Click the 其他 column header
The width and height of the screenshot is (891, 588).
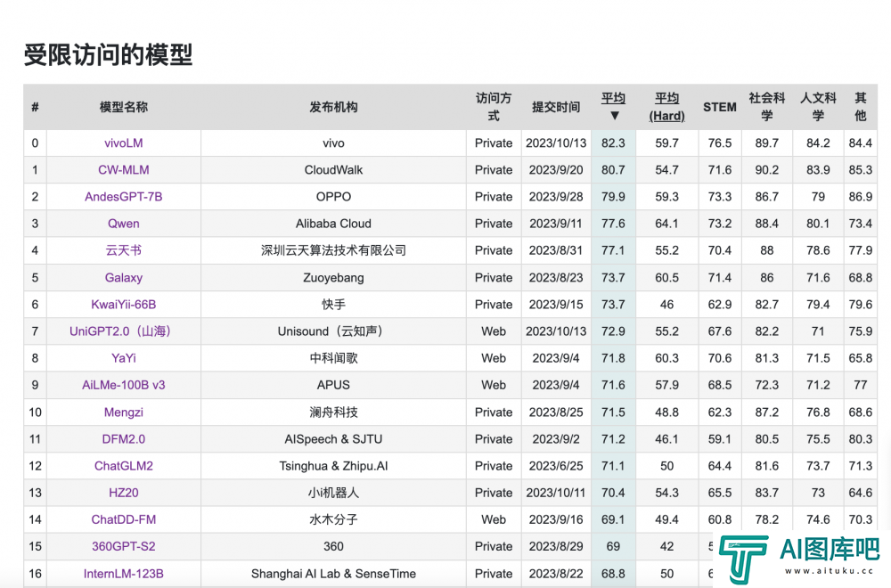[861, 107]
